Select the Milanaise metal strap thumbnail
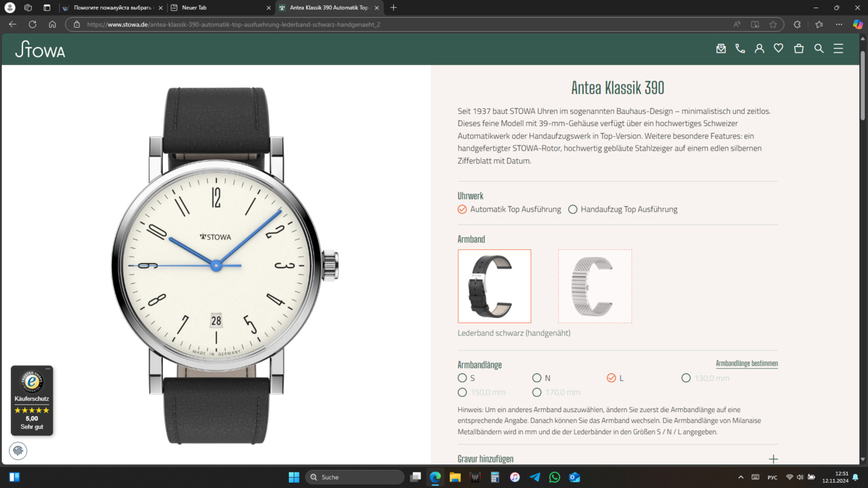This screenshot has height=488, width=868. [595, 286]
